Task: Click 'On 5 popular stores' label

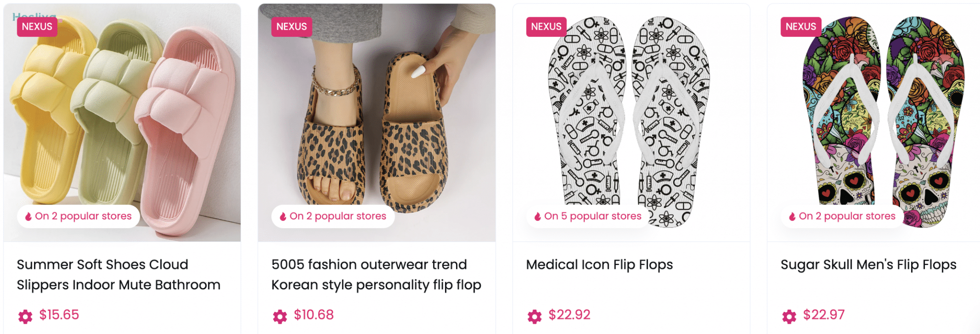Action: point(592,216)
